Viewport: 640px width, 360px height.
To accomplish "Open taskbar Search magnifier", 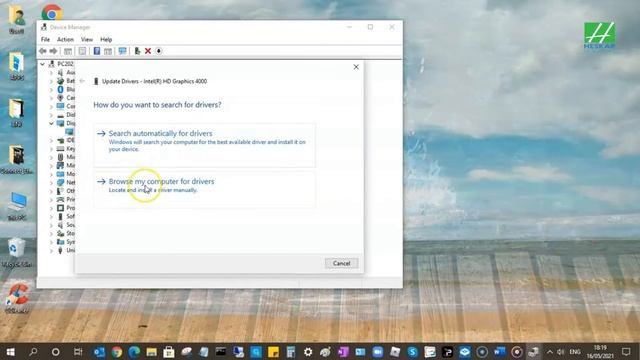I will pos(33,352).
